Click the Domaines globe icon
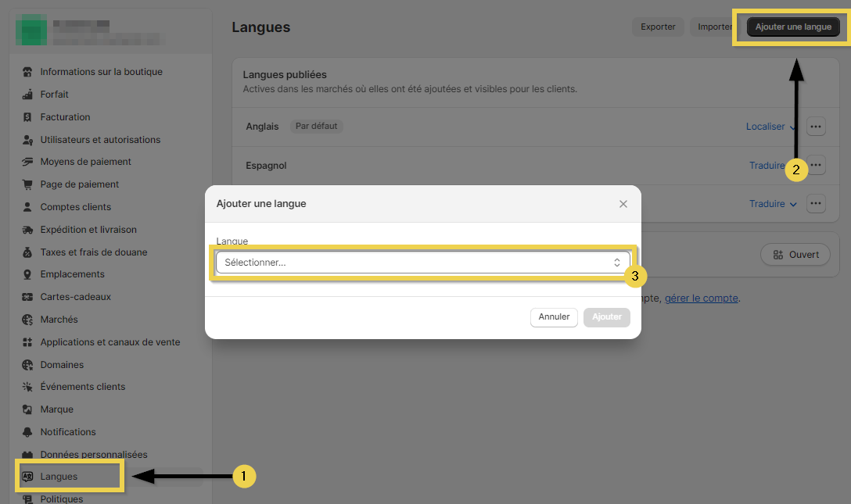This screenshot has height=504, width=851. [27, 365]
